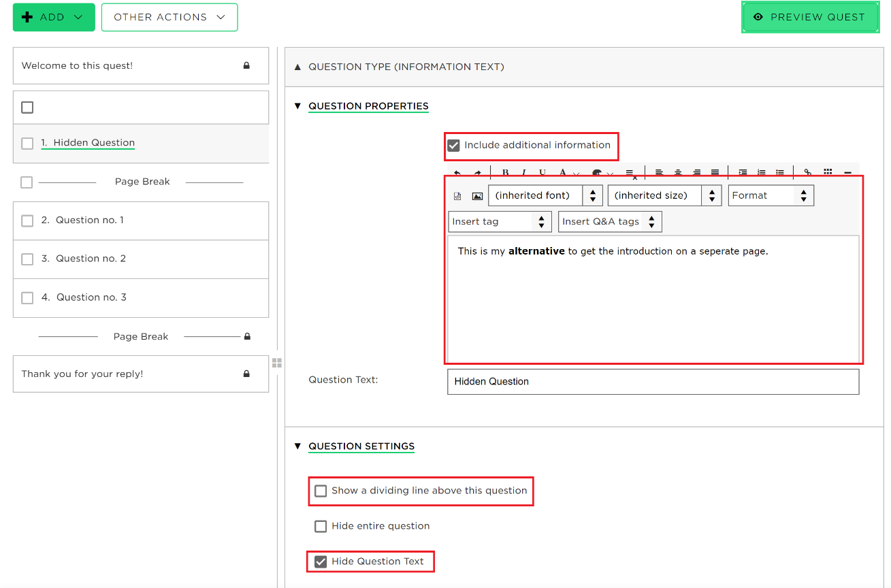This screenshot has width=891, height=588.
Task: Tick checkbox beside first Page Break
Action: click(x=27, y=182)
